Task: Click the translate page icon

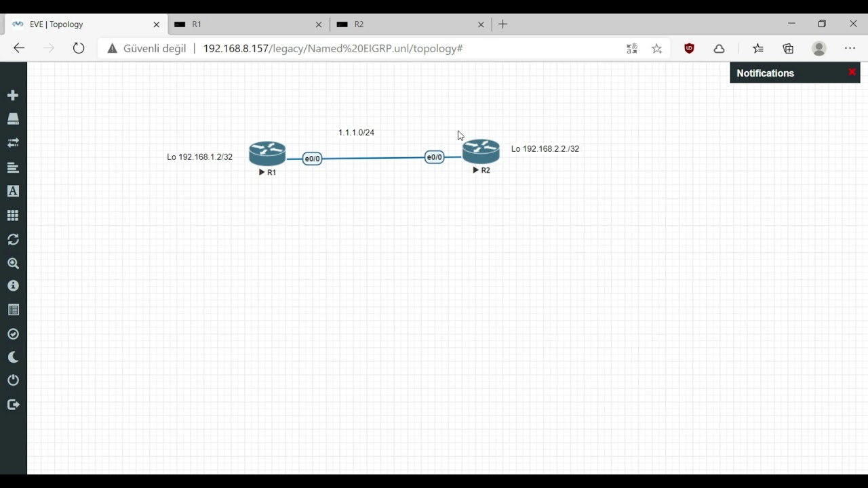Action: [632, 49]
